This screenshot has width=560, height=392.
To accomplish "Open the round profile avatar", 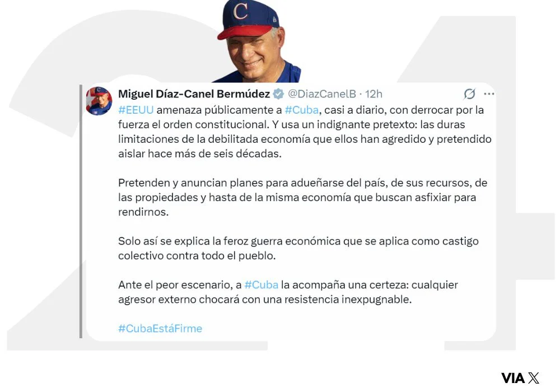I will 99,101.
